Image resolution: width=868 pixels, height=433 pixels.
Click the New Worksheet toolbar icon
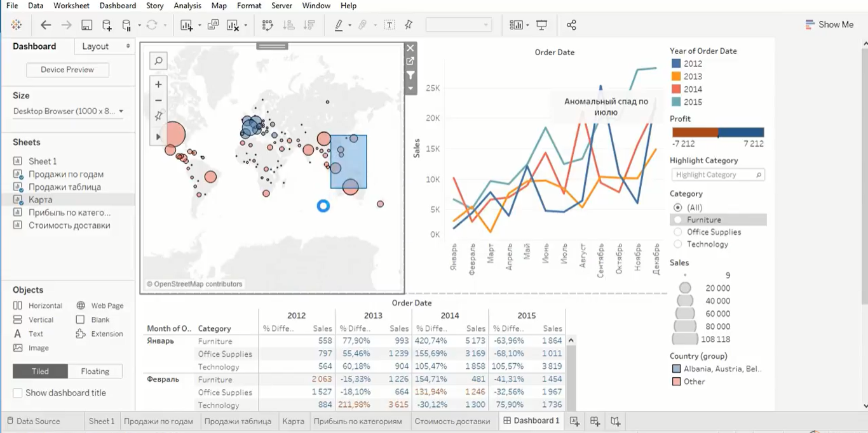[x=186, y=25]
